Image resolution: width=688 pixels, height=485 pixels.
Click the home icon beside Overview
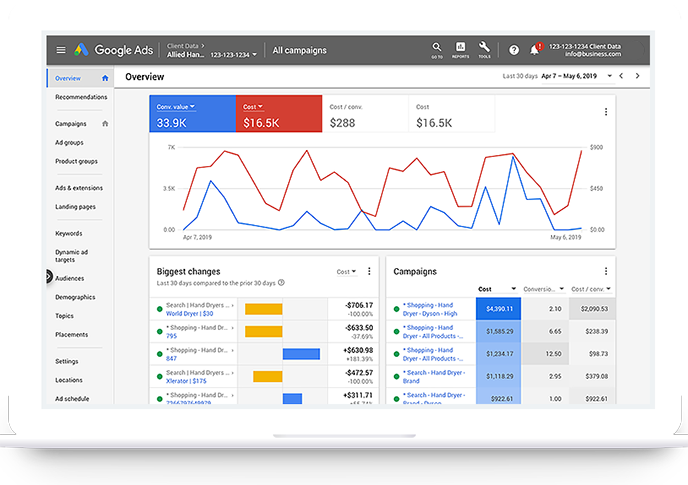tap(105, 78)
